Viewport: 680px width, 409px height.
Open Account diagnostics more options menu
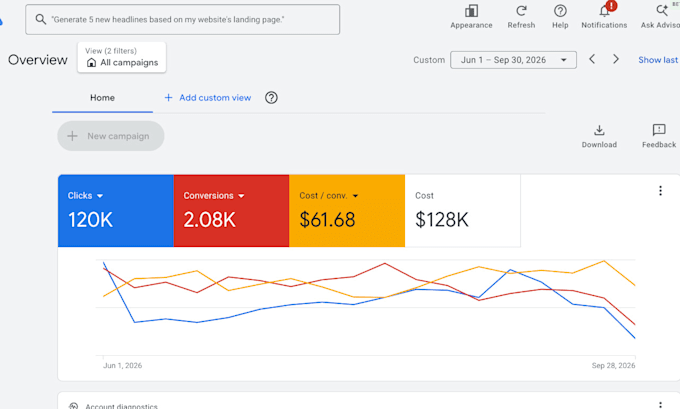point(660,405)
